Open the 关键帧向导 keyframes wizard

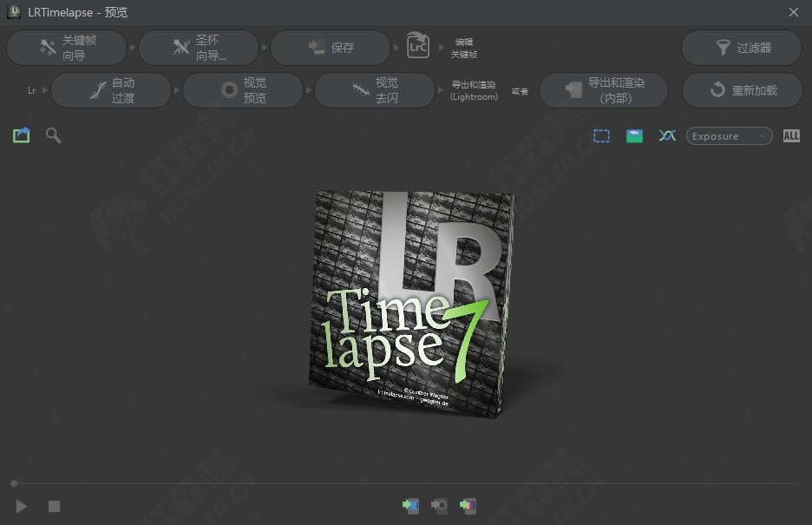coord(67,48)
